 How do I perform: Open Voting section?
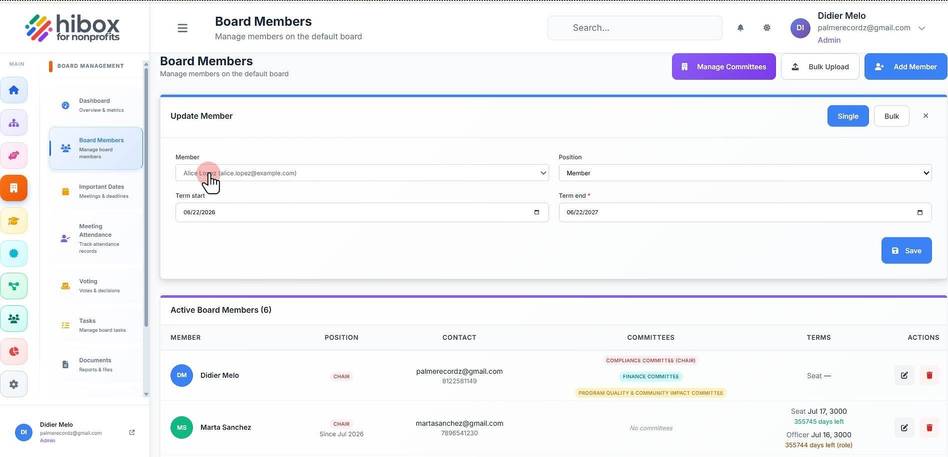[96, 285]
